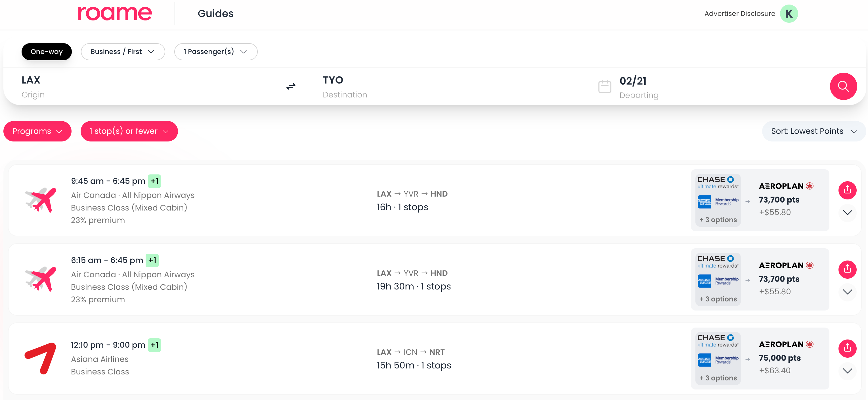This screenshot has height=400, width=868.
Task: Swap origin and destination airports
Action: point(291,87)
